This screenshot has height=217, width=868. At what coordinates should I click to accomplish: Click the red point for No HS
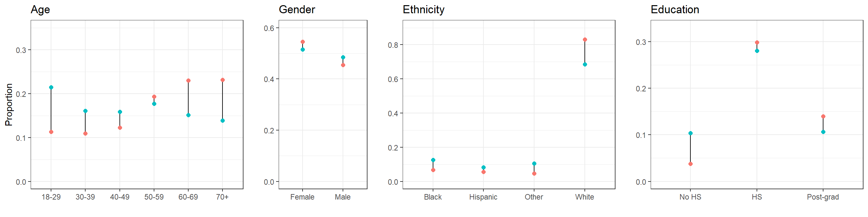click(x=690, y=164)
